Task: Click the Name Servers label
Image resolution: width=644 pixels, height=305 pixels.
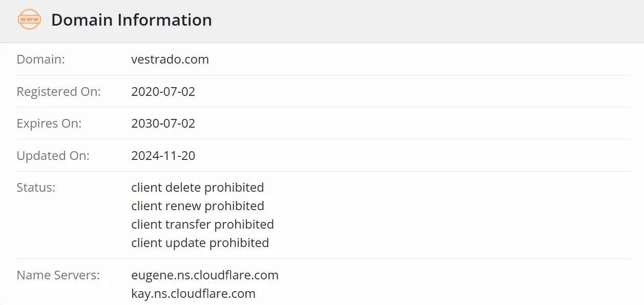Action: coord(58,275)
